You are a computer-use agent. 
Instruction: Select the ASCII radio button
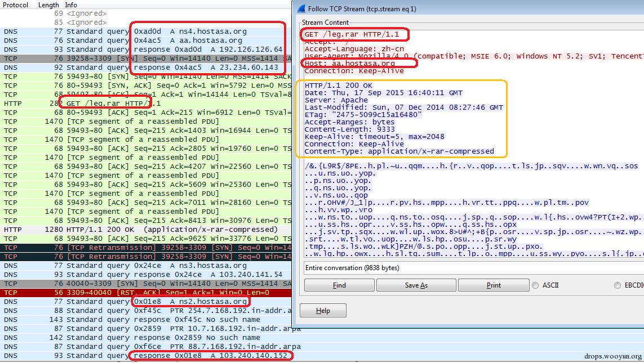(x=535, y=285)
